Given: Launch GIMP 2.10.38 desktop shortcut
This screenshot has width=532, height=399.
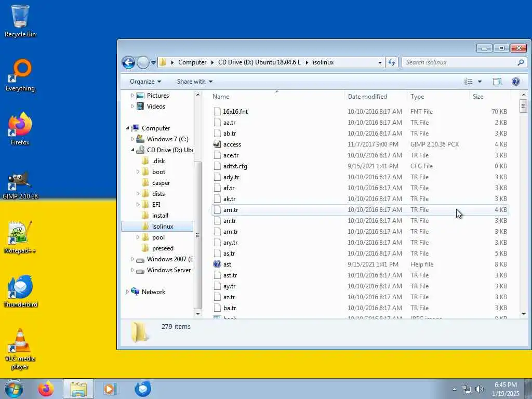Looking at the screenshot, I should coord(20,183).
